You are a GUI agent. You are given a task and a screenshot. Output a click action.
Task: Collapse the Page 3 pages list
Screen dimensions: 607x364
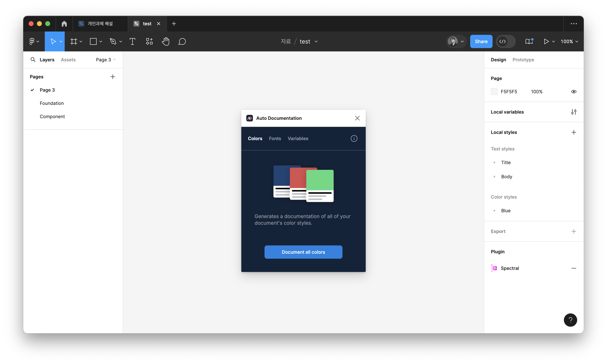106,60
